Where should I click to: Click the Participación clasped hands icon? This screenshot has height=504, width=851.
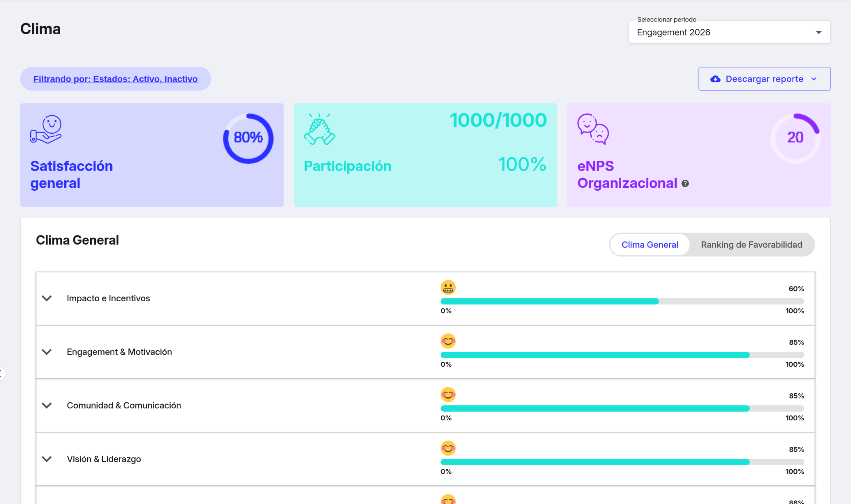click(x=320, y=129)
